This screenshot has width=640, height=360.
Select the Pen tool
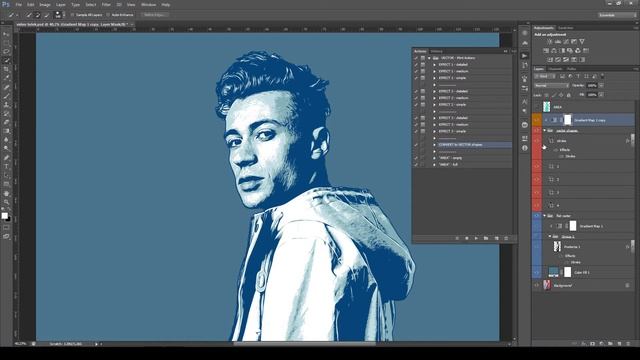pos(6,158)
